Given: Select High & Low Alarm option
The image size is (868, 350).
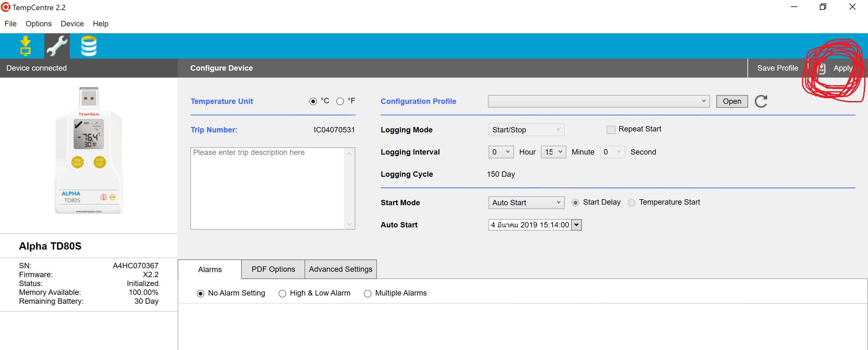Looking at the screenshot, I should [x=282, y=293].
